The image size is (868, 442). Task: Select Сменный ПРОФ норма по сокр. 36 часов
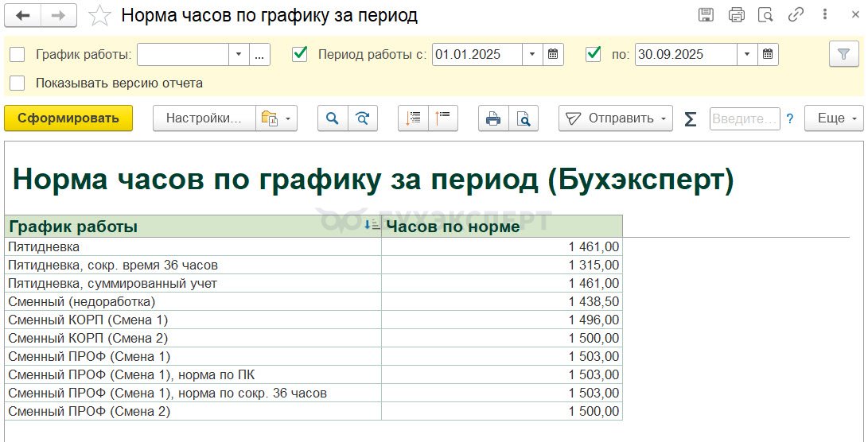click(314, 393)
